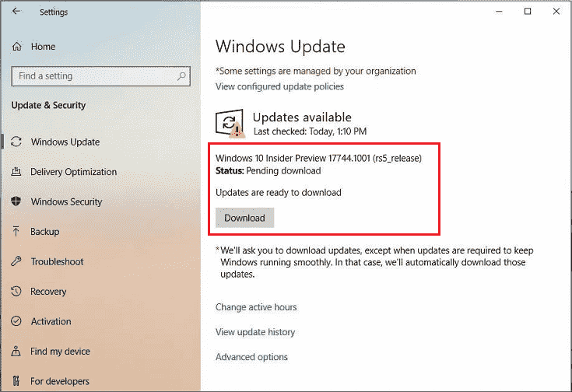Image resolution: width=572 pixels, height=392 pixels.
Task: Click the Recovery clock icon
Action: 16,292
